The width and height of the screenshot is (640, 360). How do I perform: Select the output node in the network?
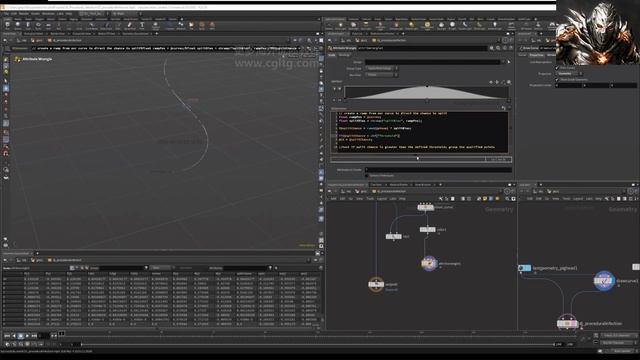[x=376, y=284]
